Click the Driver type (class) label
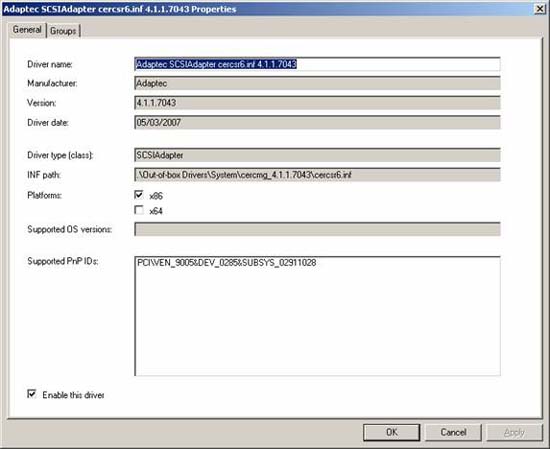 (60, 155)
